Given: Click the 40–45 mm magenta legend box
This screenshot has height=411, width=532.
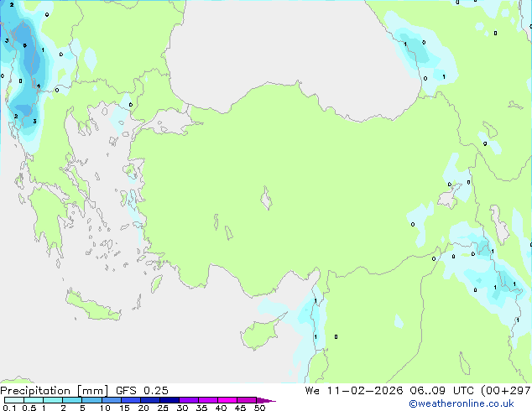Looking at the screenshot, I should (x=227, y=400).
